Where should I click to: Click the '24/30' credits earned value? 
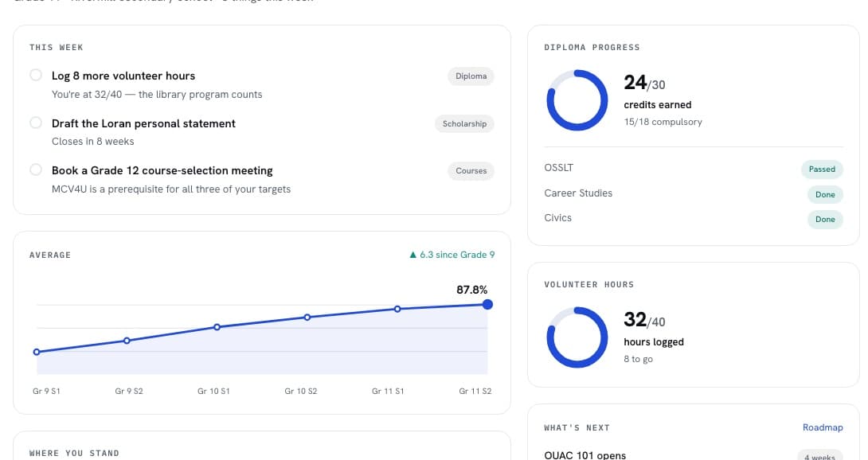(x=644, y=83)
